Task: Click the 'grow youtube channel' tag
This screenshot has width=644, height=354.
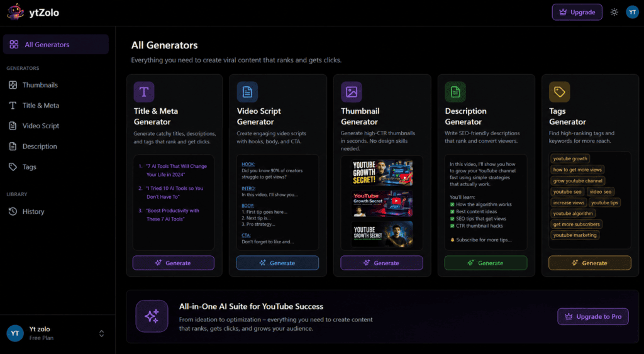Action: tap(577, 180)
